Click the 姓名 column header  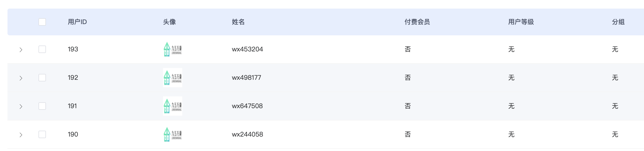tap(238, 22)
